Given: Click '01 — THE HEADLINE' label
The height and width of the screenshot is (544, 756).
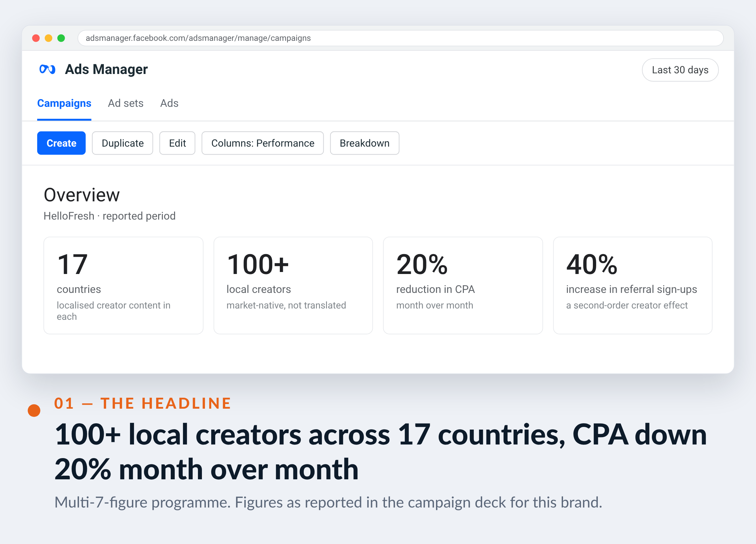Looking at the screenshot, I should pyautogui.click(x=143, y=403).
